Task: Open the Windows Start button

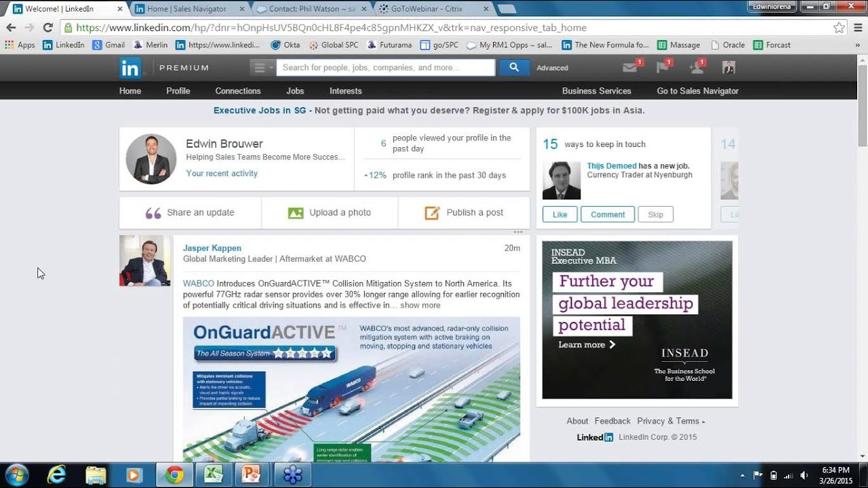Action: point(17,474)
